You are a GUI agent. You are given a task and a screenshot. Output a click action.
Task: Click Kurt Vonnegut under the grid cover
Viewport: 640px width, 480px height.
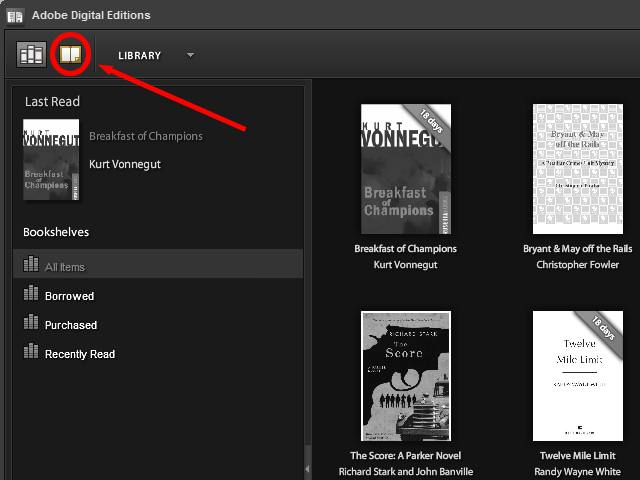coord(405,264)
